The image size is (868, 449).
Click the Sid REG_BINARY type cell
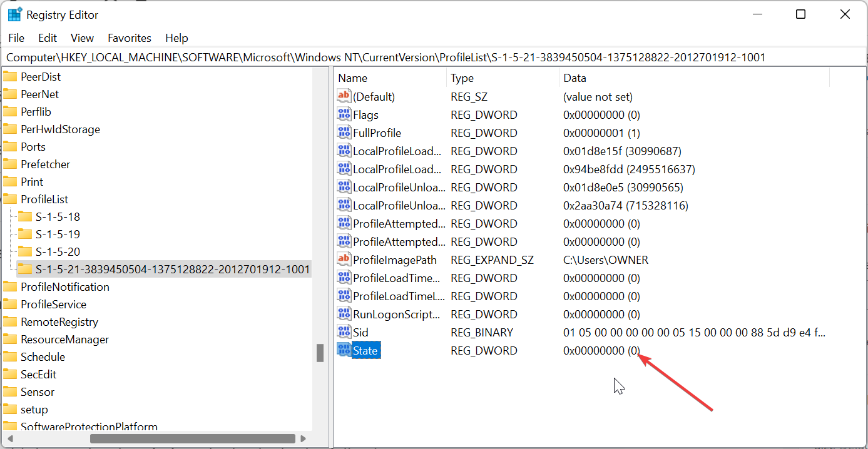tap(482, 332)
